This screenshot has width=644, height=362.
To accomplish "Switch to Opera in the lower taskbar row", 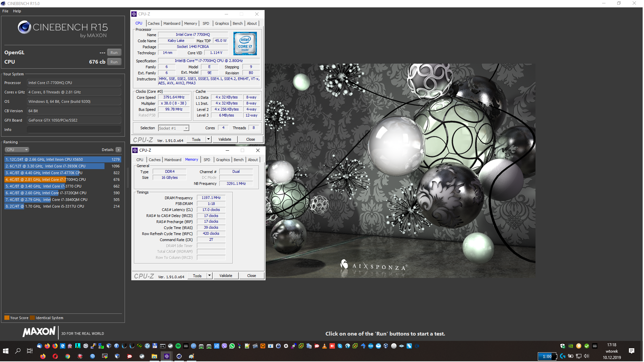I will tap(55, 357).
